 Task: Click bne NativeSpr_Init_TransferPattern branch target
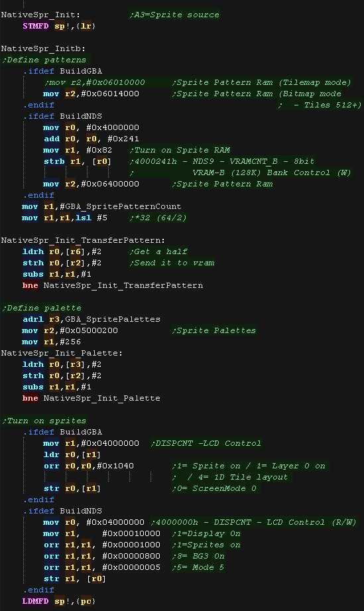[x=123, y=286]
